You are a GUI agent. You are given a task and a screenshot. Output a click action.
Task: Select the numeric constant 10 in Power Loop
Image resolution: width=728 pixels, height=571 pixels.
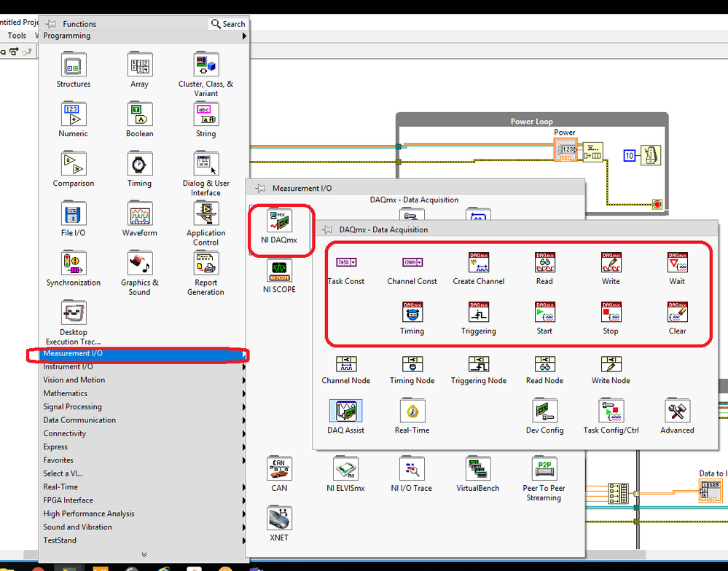(x=629, y=155)
